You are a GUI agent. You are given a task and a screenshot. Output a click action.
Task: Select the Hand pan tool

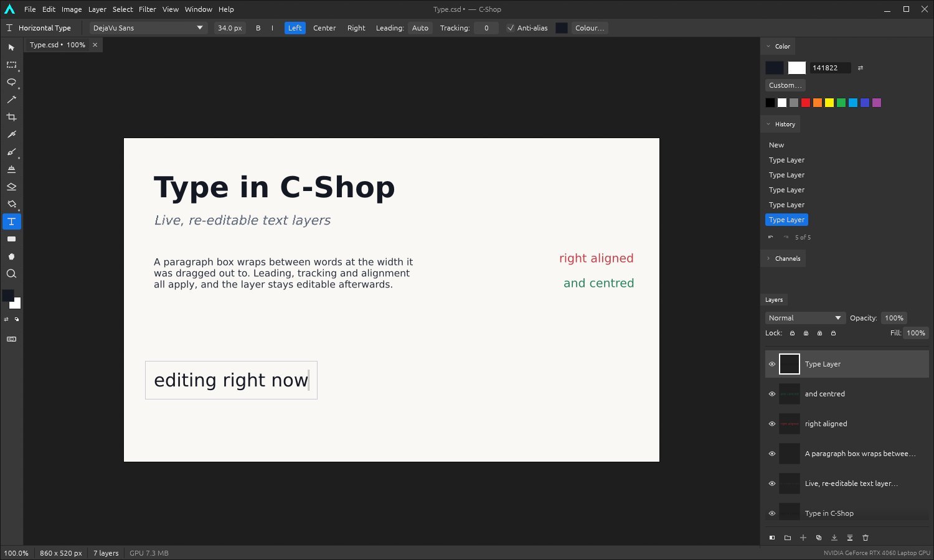pyautogui.click(x=11, y=256)
